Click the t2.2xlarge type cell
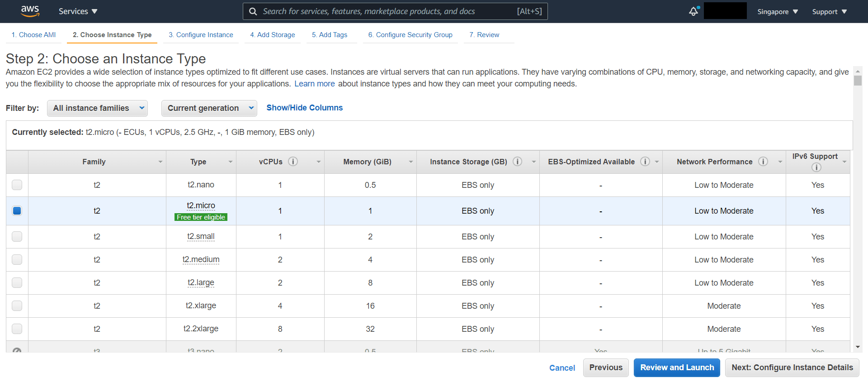 pyautogui.click(x=201, y=329)
